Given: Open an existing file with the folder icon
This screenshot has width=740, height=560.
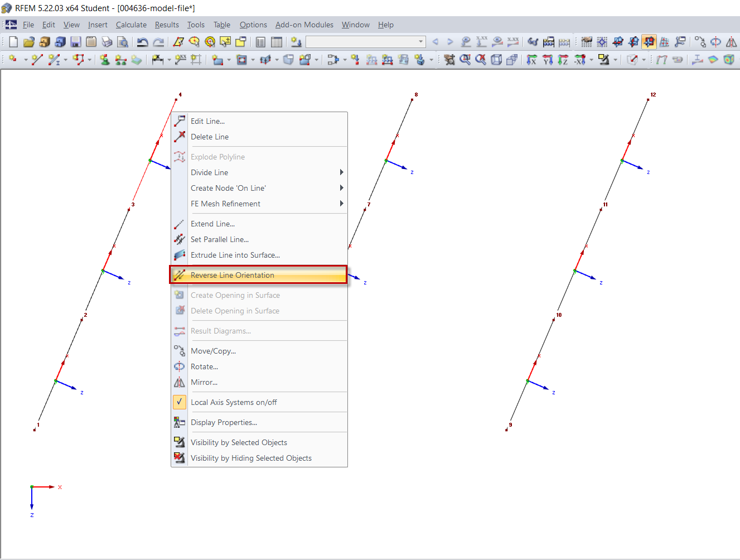Looking at the screenshot, I should coord(29,42).
